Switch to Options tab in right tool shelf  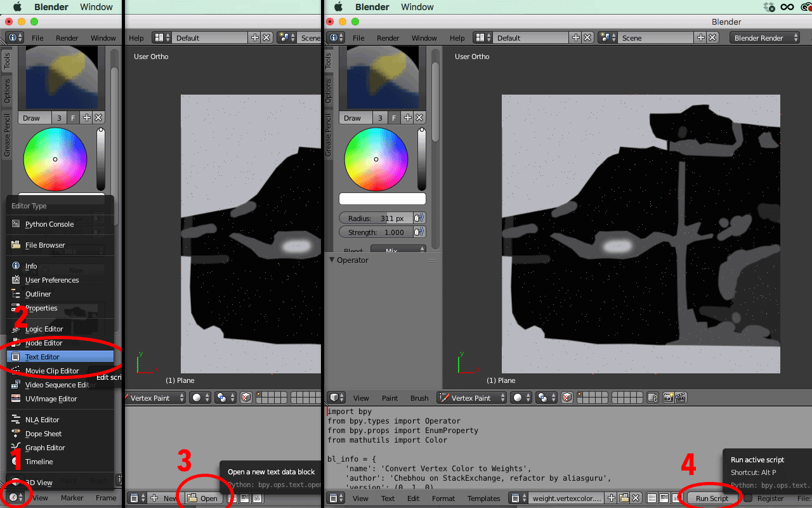click(328, 91)
